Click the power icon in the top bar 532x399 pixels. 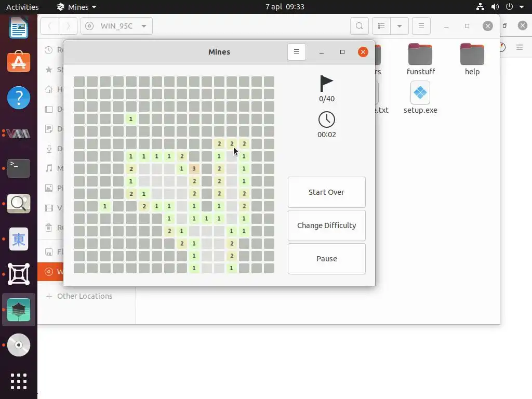509,7
